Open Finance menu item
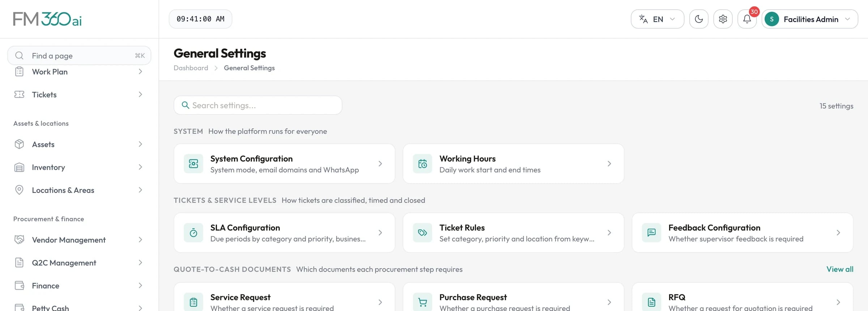 (79, 286)
